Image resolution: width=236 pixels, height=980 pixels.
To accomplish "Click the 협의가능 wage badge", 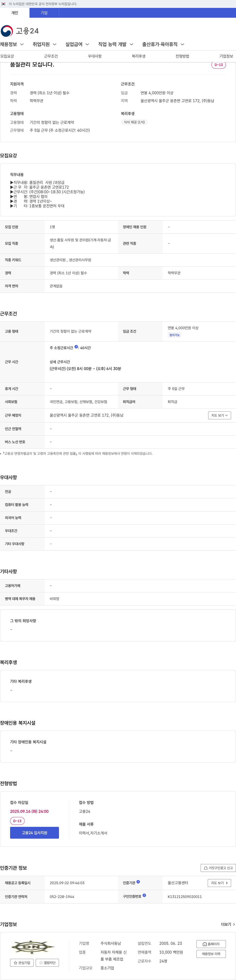I will point(175,335).
